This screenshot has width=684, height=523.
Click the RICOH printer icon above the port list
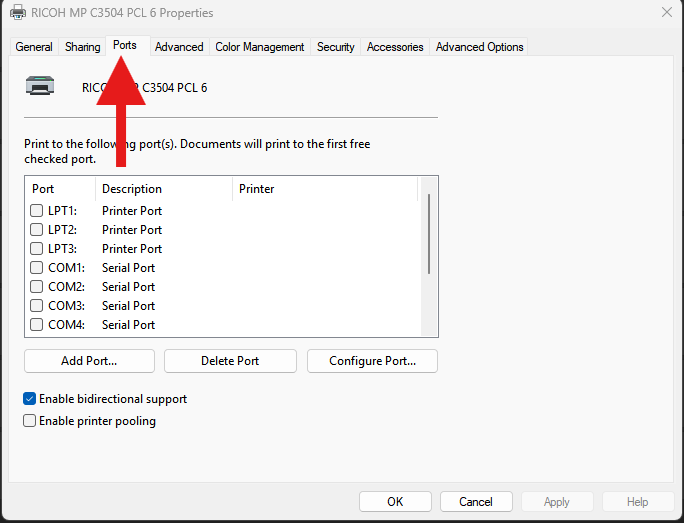[x=40, y=86]
